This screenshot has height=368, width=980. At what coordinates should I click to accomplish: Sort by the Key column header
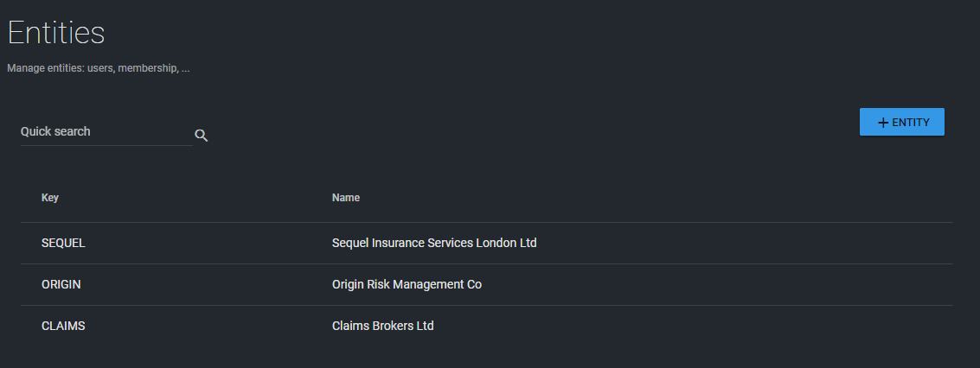tap(50, 198)
